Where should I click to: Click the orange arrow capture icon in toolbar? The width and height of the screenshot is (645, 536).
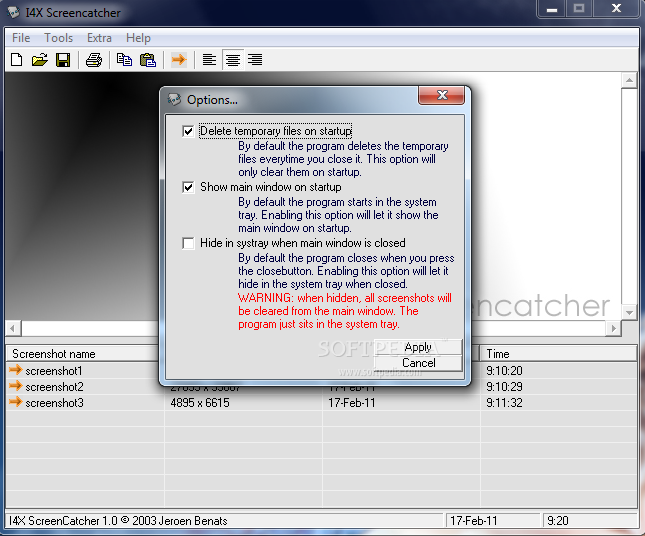click(x=179, y=60)
